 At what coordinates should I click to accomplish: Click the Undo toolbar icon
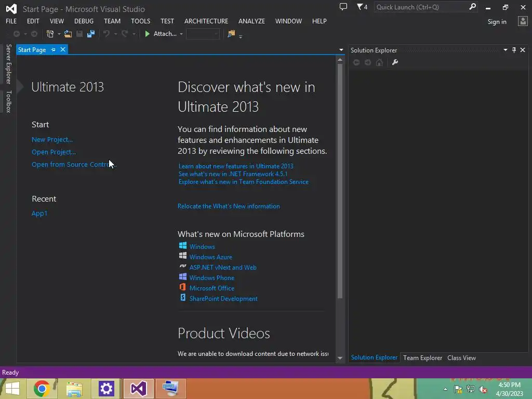tap(107, 34)
